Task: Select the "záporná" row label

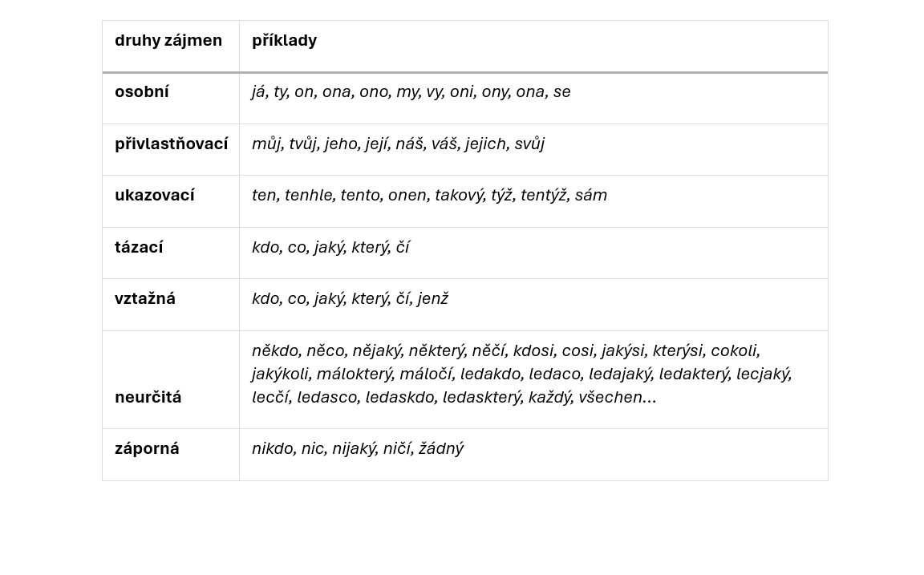Action: (147, 448)
